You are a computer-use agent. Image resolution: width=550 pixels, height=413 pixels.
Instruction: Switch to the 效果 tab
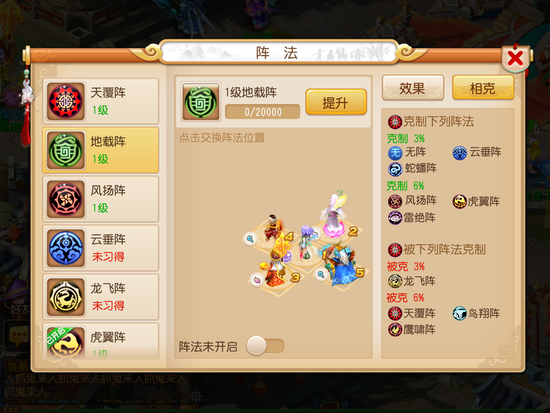pos(413,88)
